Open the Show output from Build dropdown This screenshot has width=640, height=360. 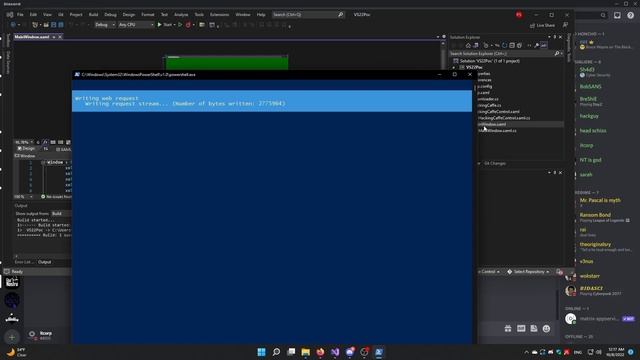pyautogui.click(x=61, y=213)
